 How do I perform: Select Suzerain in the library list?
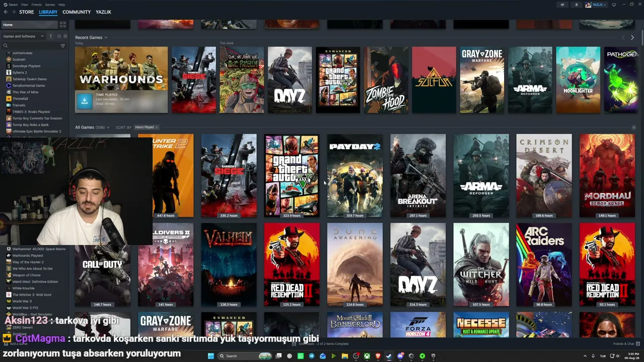[19, 59]
